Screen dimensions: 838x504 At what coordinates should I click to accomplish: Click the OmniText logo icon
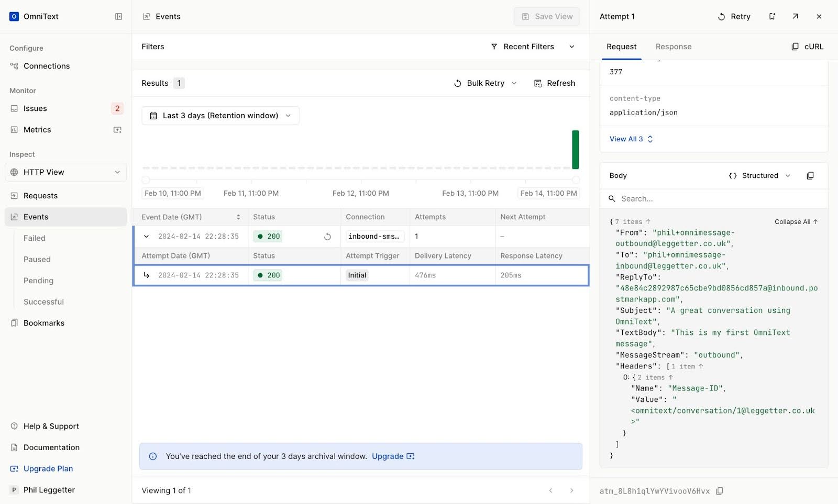(14, 17)
